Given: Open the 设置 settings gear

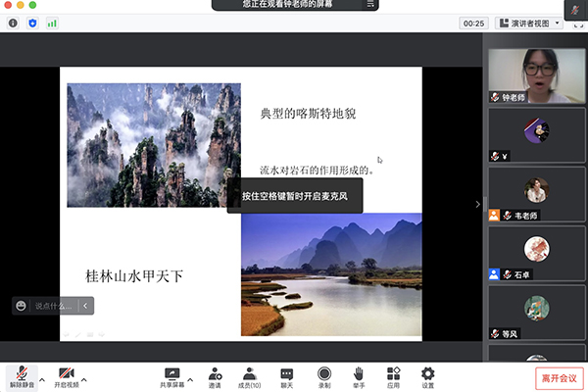Looking at the screenshot, I should pos(428,377).
